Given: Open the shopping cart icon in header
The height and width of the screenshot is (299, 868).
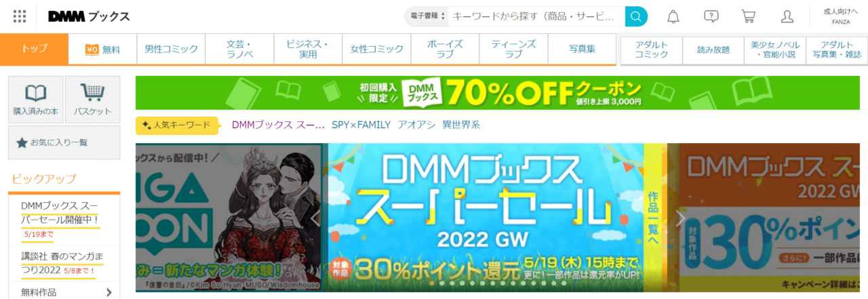Looking at the screenshot, I should [749, 16].
